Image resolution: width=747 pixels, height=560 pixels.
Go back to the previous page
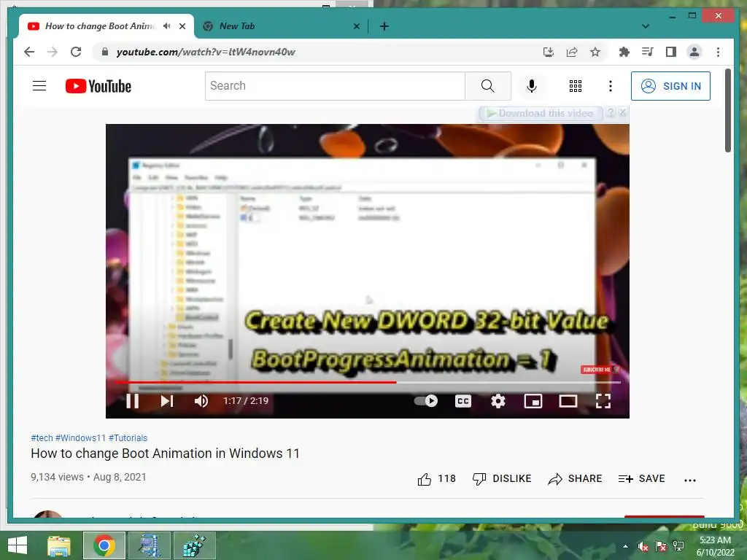29,52
